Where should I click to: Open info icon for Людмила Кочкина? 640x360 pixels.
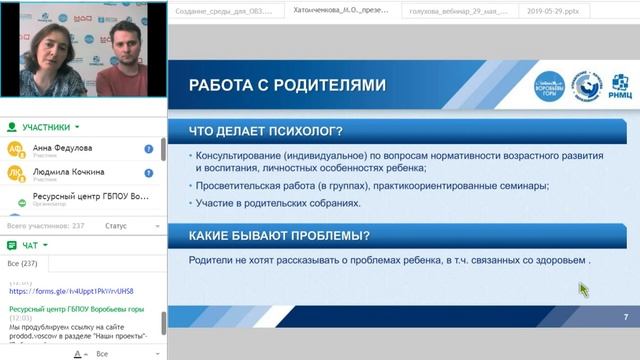(x=149, y=173)
